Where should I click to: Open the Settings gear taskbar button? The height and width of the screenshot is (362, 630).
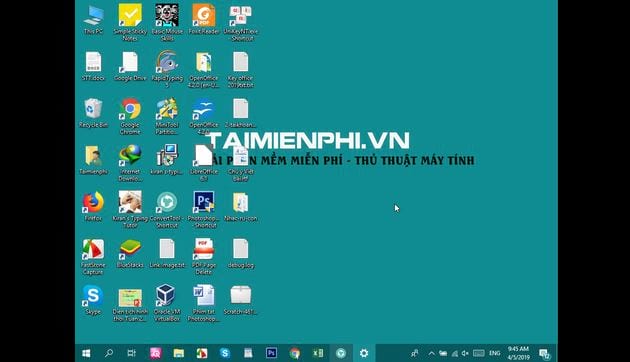364,353
